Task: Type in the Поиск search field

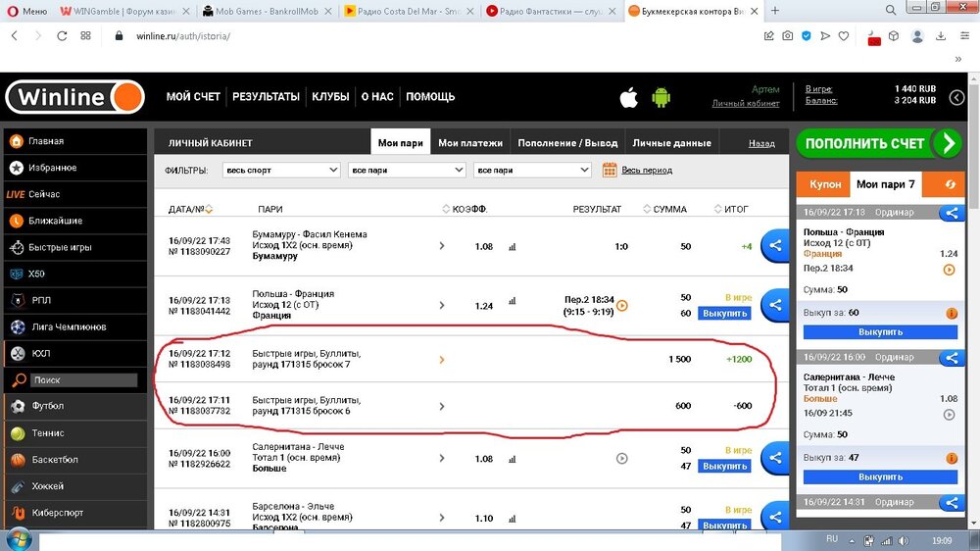Action: (x=80, y=379)
